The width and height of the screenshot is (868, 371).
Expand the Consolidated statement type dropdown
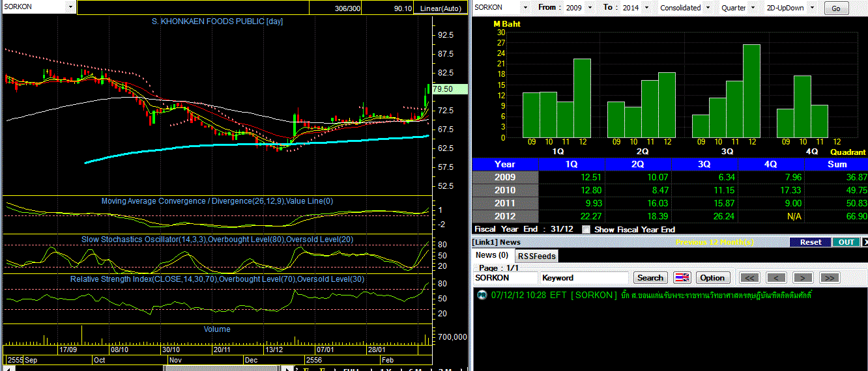(708, 8)
